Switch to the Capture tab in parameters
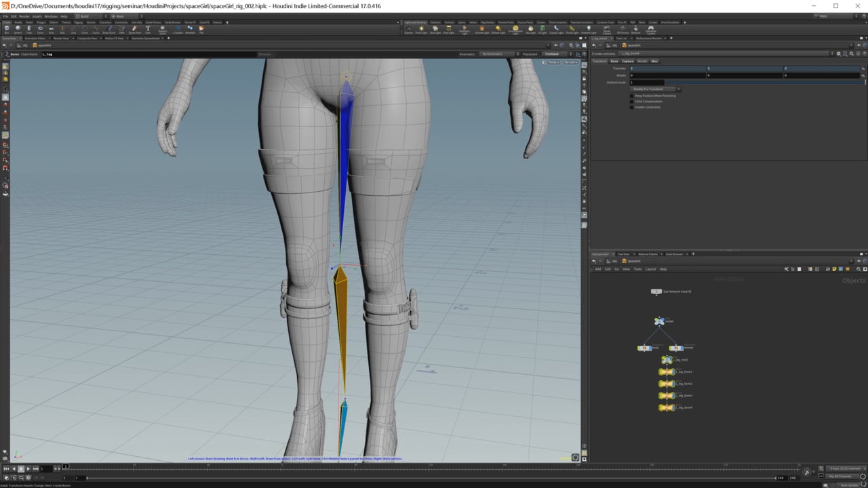Viewport: 868px width, 488px height. click(x=627, y=61)
